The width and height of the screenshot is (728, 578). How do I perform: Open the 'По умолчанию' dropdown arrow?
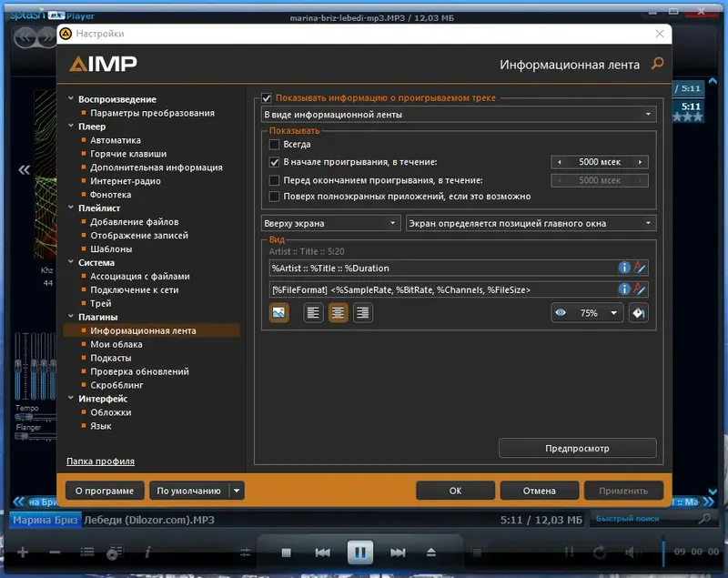pos(237,491)
